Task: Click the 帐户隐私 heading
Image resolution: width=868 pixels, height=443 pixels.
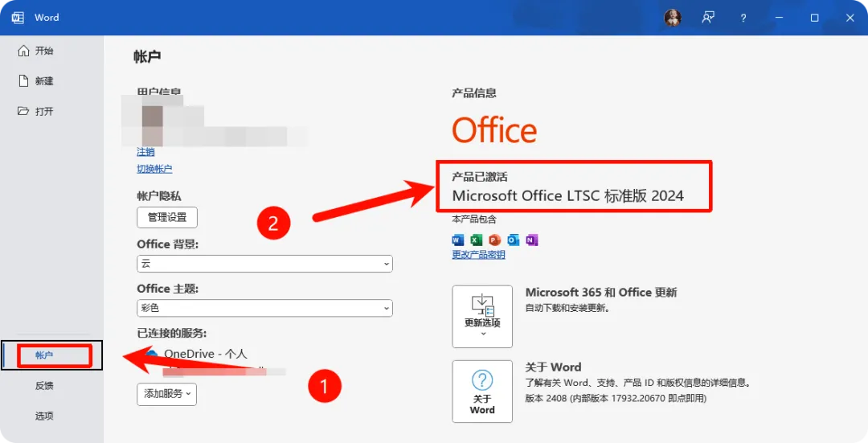Action: (159, 196)
